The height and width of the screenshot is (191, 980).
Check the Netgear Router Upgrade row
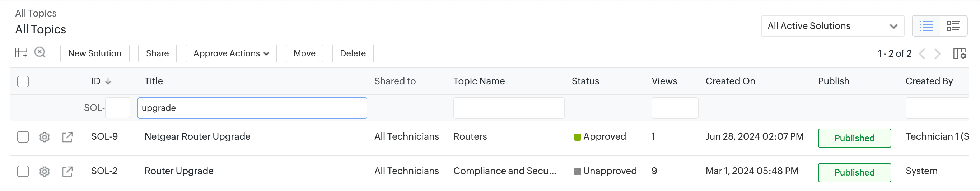pos(23,137)
